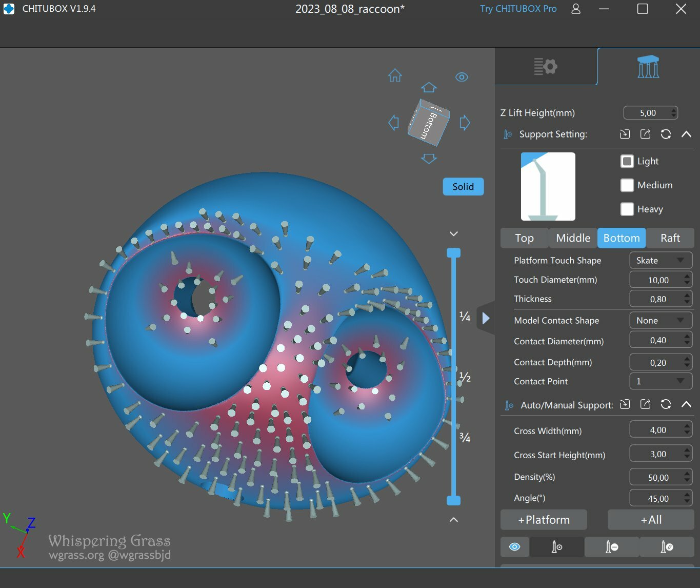The image size is (700, 588).
Task: Click the Bottom orientation cube
Action: [x=429, y=122]
